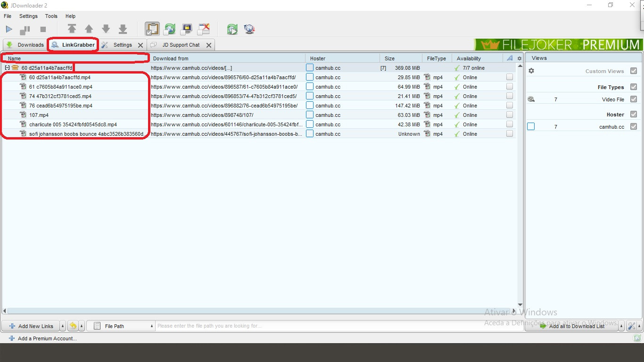Toggle the Custom Views checkbox
The image size is (644, 362).
click(x=634, y=71)
